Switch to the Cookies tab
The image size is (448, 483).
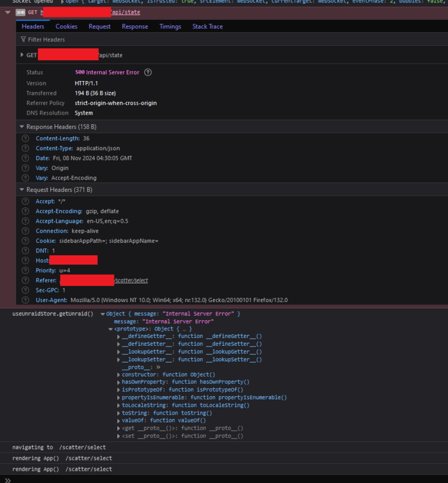pos(66,26)
